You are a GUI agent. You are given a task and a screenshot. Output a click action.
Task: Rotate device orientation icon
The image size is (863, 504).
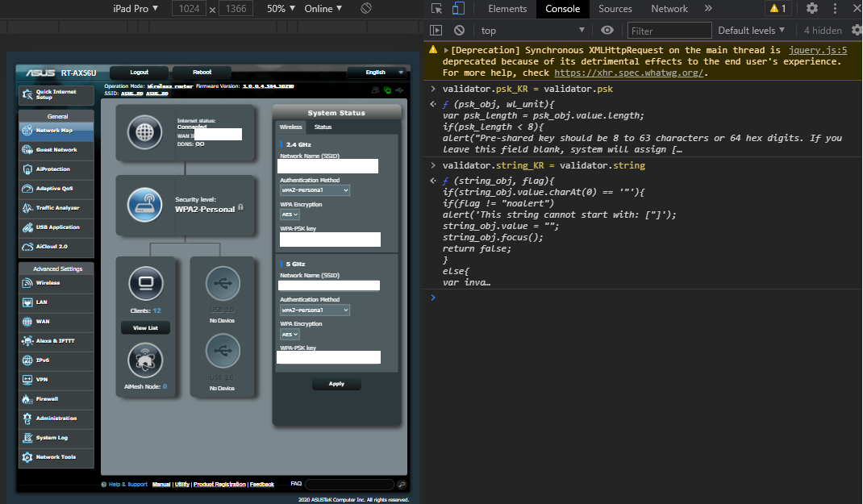[366, 8]
